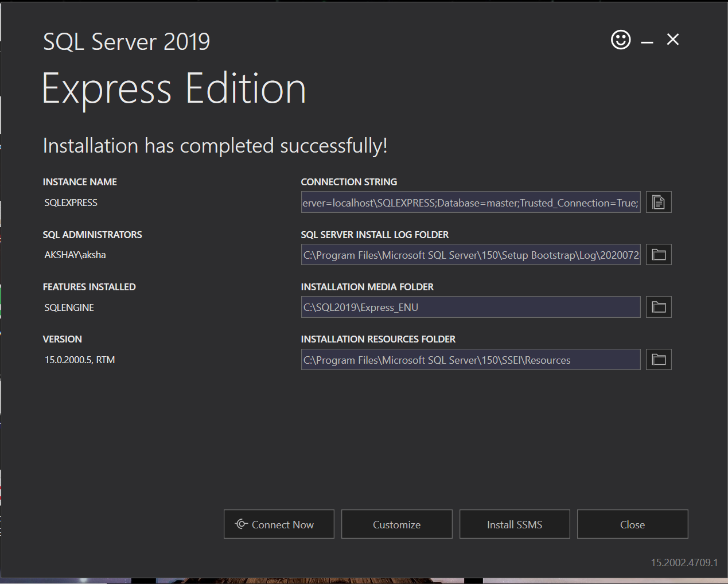Click the C:\SQL2019\Express_ENU path field
Screen dimensions: 728x584
pos(471,307)
